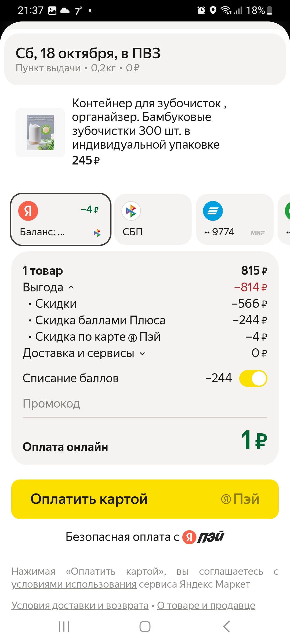Tap the SBP payment logo icon
Image resolution: width=290 pixels, height=644 pixels.
[131, 211]
